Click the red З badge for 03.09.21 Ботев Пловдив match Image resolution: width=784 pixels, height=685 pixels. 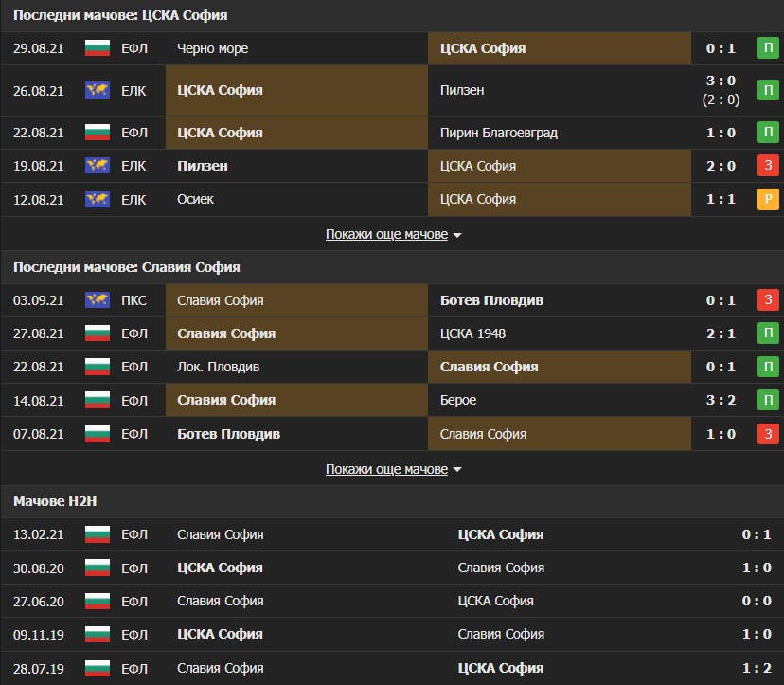pyautogui.click(x=769, y=300)
